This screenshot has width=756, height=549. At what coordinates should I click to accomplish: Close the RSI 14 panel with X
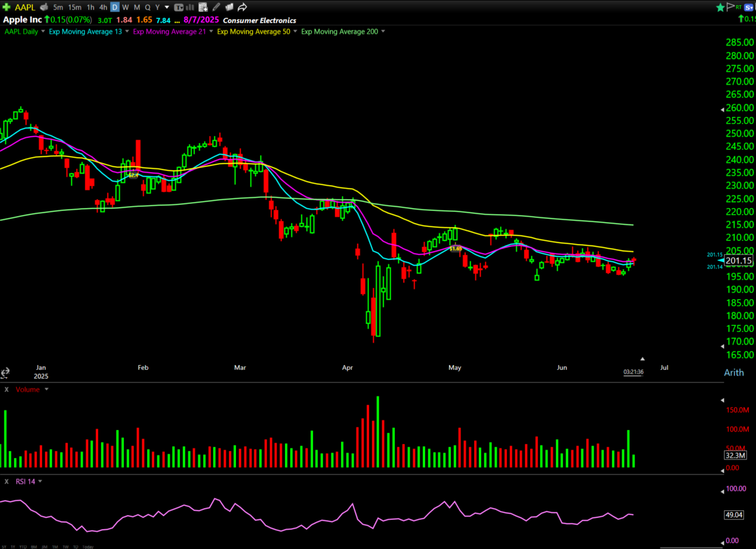click(6, 482)
